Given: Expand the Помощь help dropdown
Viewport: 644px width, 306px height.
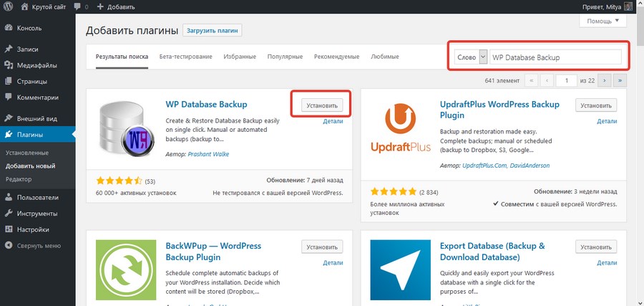Looking at the screenshot, I should [x=602, y=21].
